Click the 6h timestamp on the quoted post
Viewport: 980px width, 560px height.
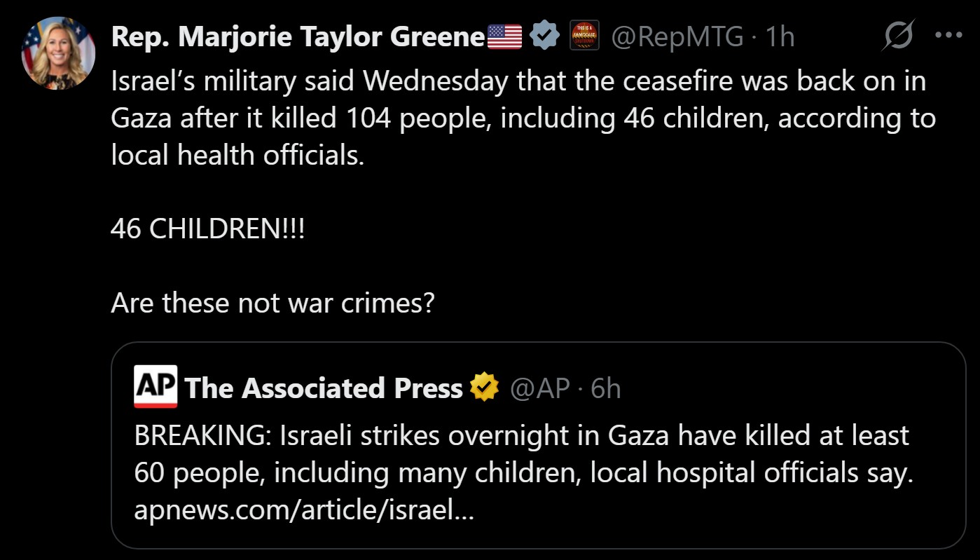coord(606,388)
